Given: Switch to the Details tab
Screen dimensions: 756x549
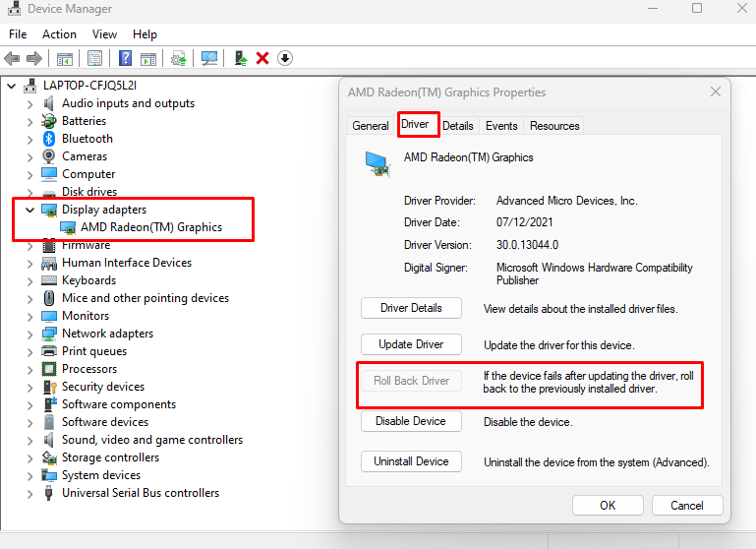Looking at the screenshot, I should 457,126.
